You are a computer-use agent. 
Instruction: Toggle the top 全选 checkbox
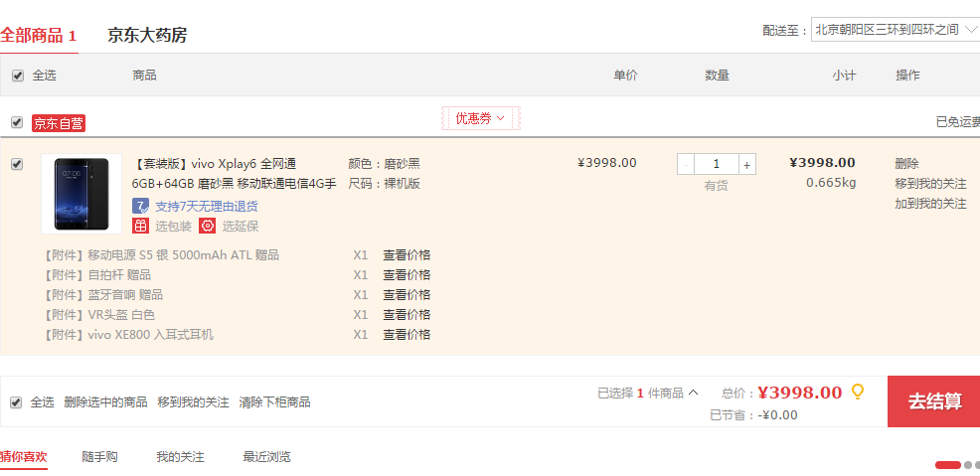click(x=18, y=77)
